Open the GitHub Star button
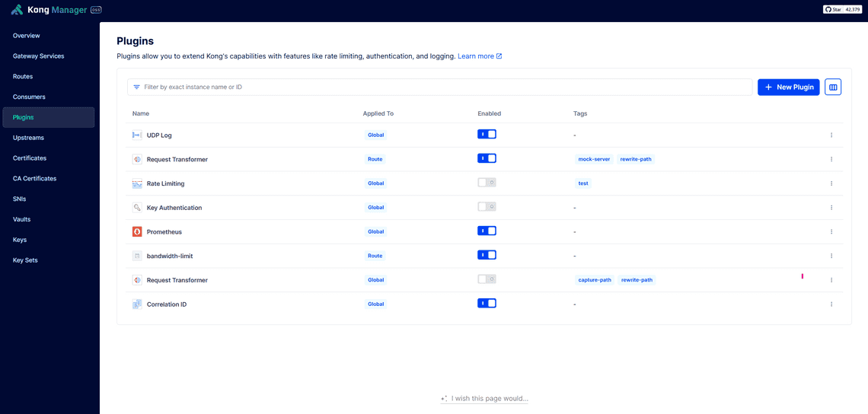The height and width of the screenshot is (414, 868). tap(834, 9)
